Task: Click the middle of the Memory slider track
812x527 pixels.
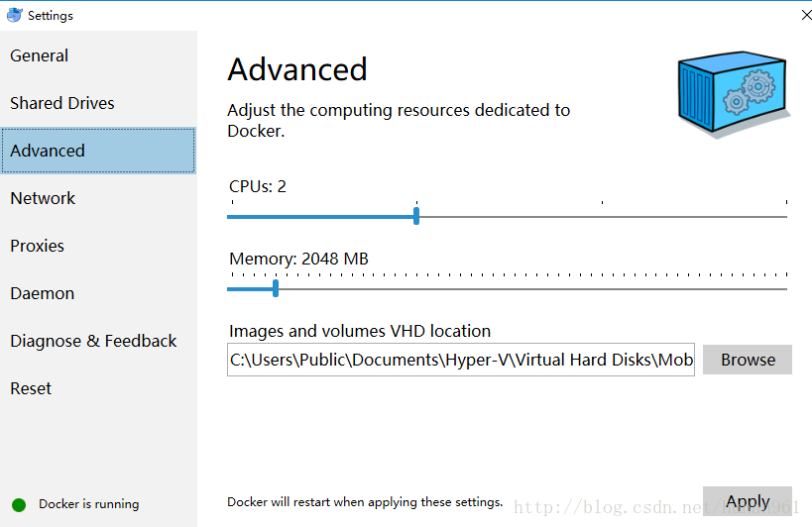Action: pyautogui.click(x=507, y=289)
